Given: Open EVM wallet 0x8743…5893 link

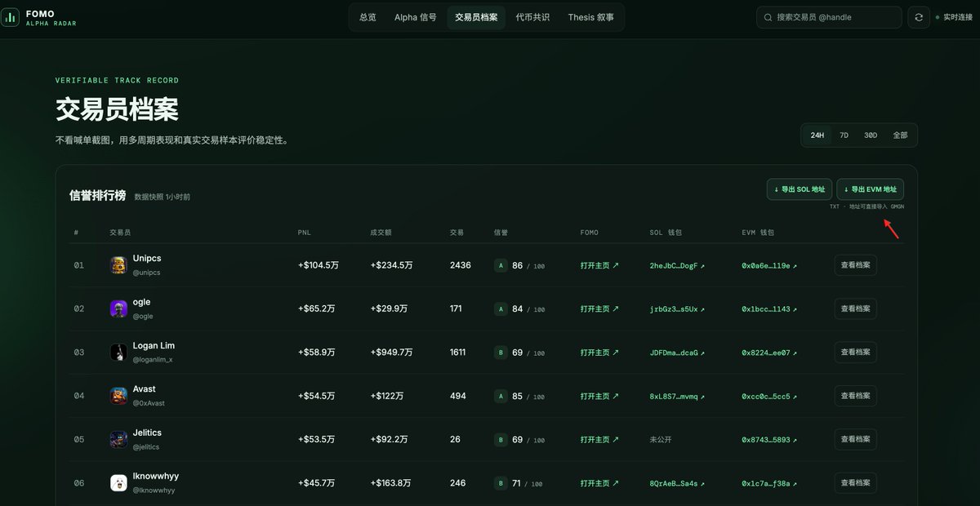Looking at the screenshot, I should point(769,439).
